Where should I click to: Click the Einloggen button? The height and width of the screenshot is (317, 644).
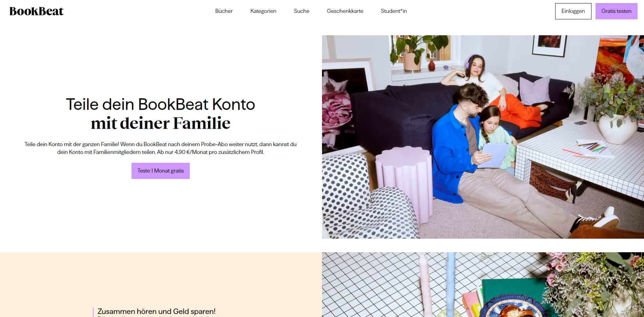573,11
